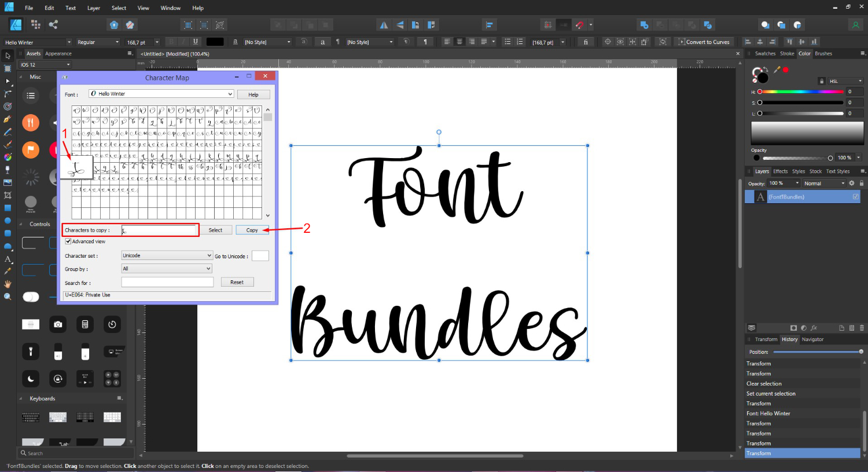
Task: Click the Help button in Character Map
Action: coord(253,94)
